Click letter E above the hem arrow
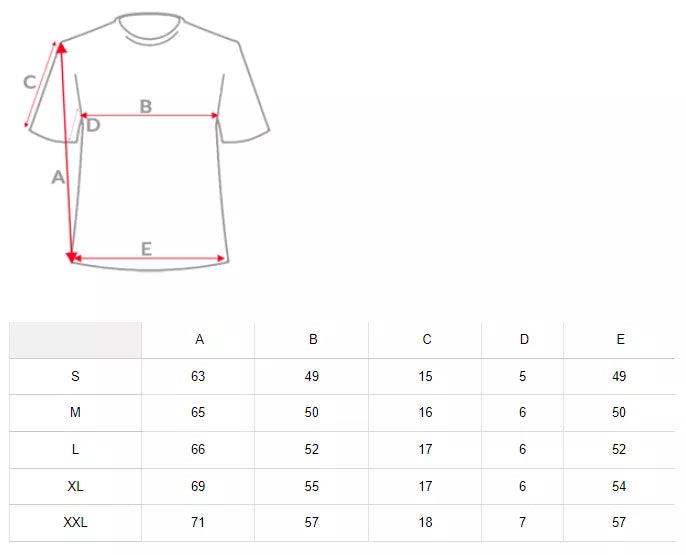This screenshot has width=686, height=555. 146,249
